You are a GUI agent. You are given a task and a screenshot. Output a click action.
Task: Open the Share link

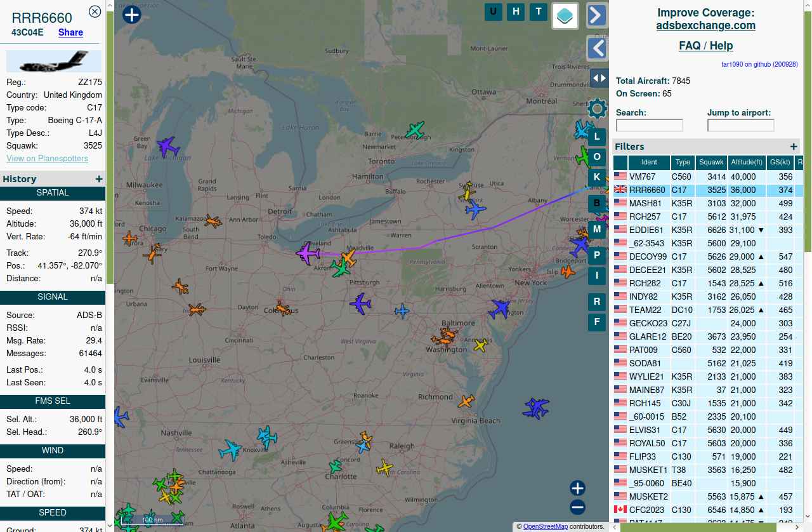coord(70,32)
